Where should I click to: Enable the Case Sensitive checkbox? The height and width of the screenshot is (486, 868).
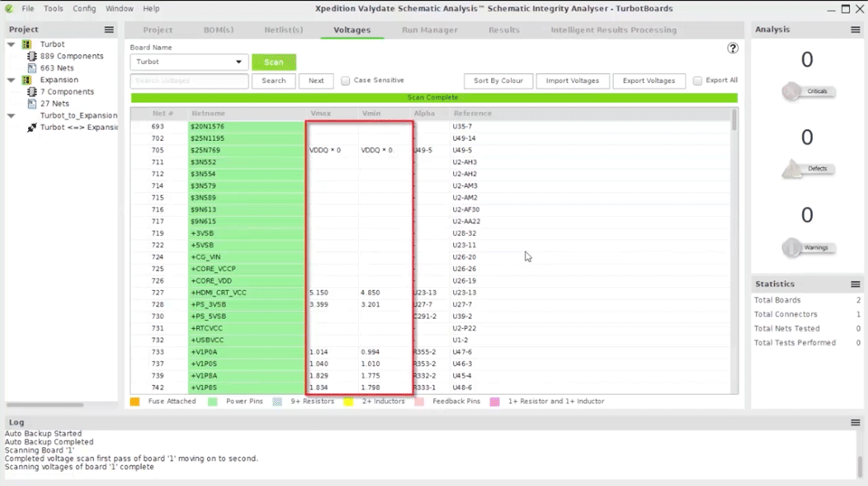click(345, 80)
